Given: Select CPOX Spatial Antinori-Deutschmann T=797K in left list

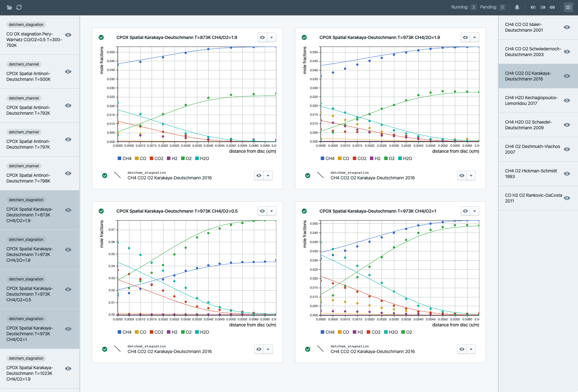Looking at the screenshot, I should [x=28, y=144].
